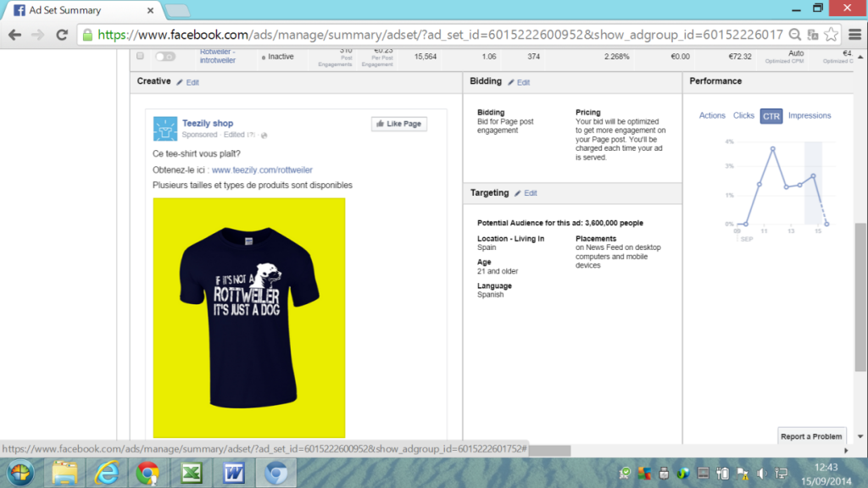
Task: Open the Windows Start button
Action: (x=20, y=473)
